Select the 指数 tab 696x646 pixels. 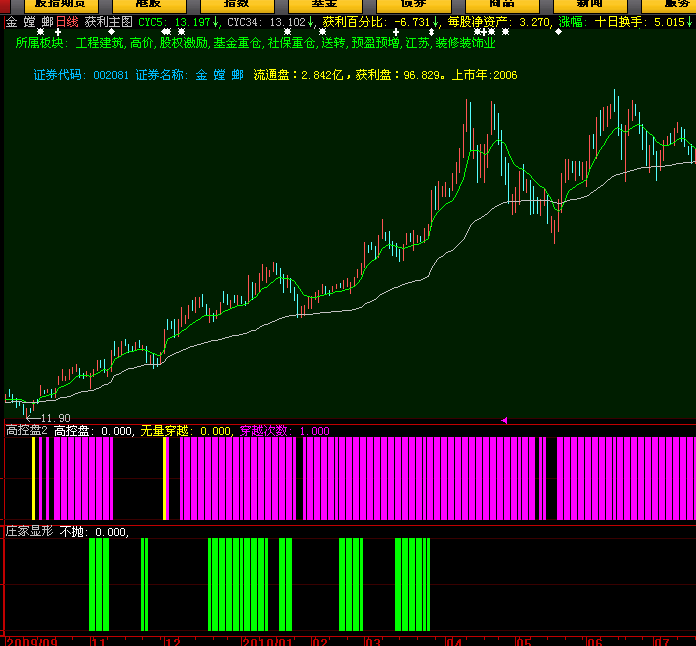coord(237,5)
